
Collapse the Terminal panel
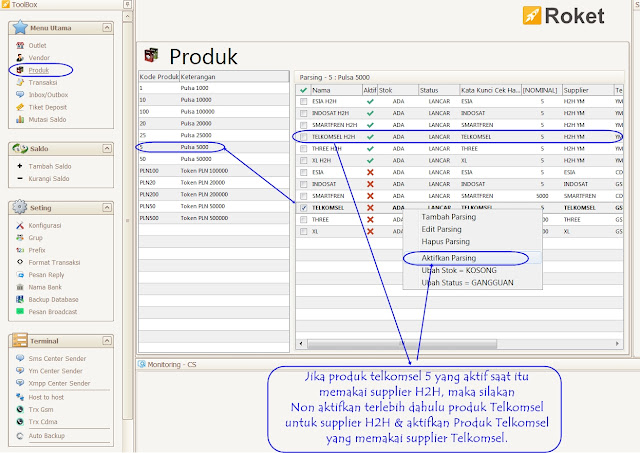[107, 340]
